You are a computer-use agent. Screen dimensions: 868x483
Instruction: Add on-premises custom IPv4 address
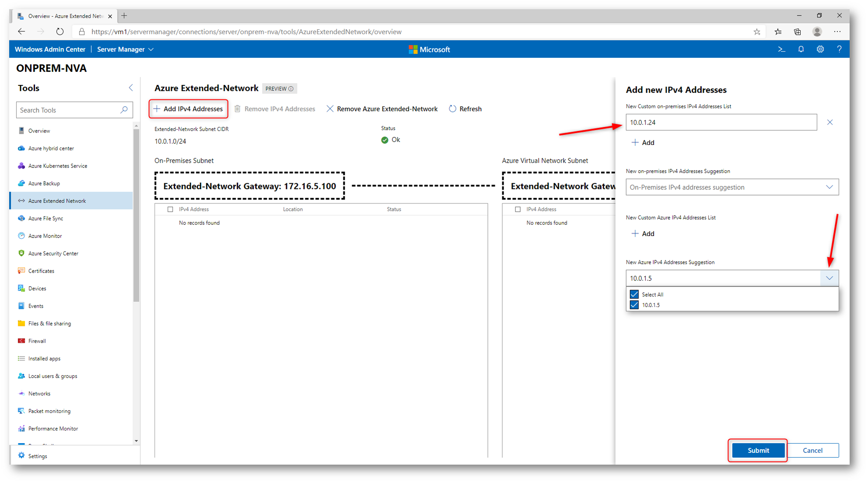pos(643,142)
